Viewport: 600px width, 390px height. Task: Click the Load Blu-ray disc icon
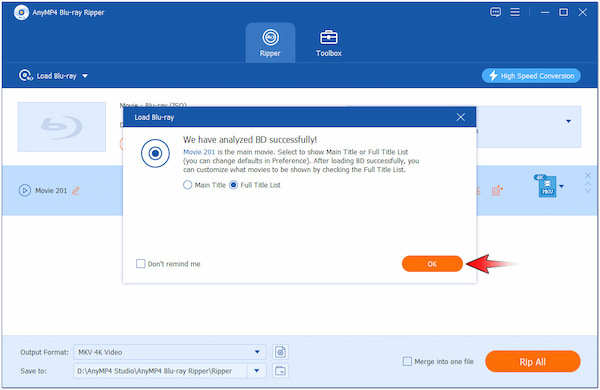pyautogui.click(x=26, y=75)
